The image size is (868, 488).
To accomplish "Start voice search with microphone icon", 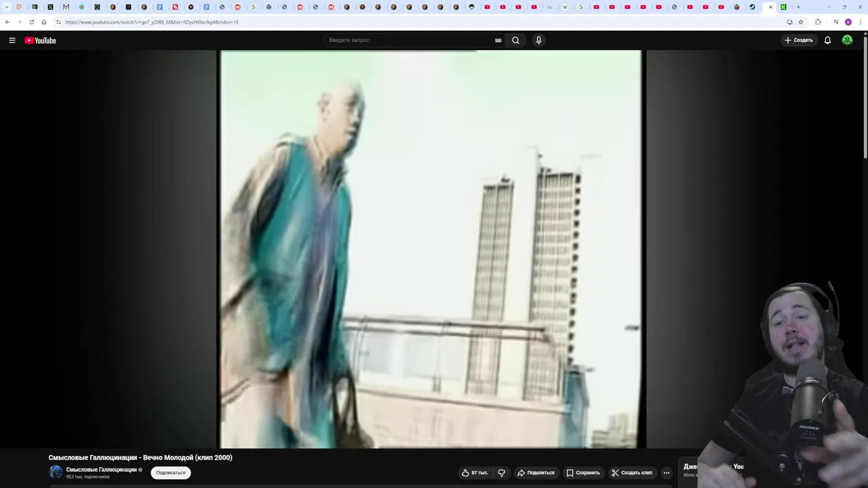I will click(x=538, y=40).
